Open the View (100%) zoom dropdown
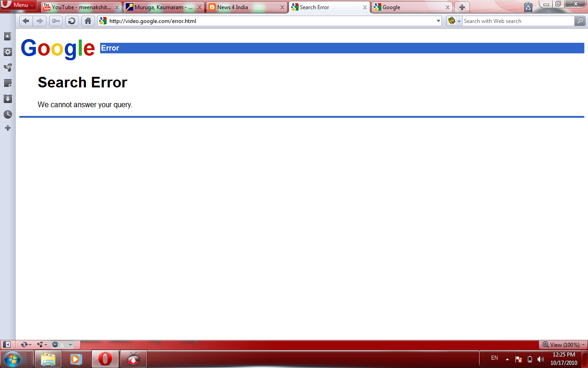 564,345
